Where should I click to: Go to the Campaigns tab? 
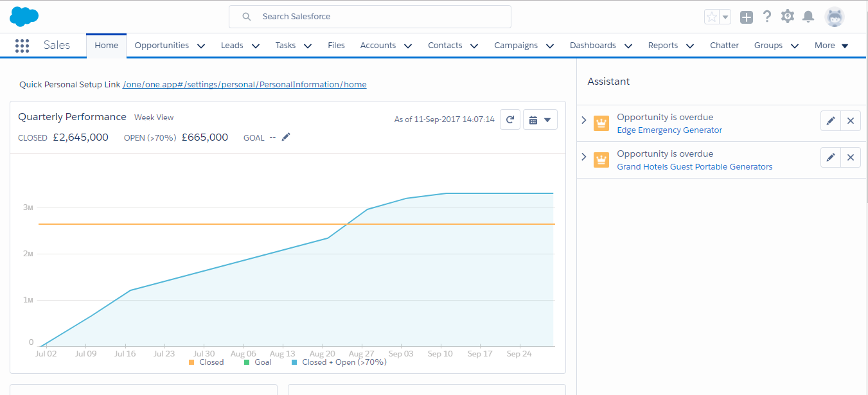[x=516, y=46]
